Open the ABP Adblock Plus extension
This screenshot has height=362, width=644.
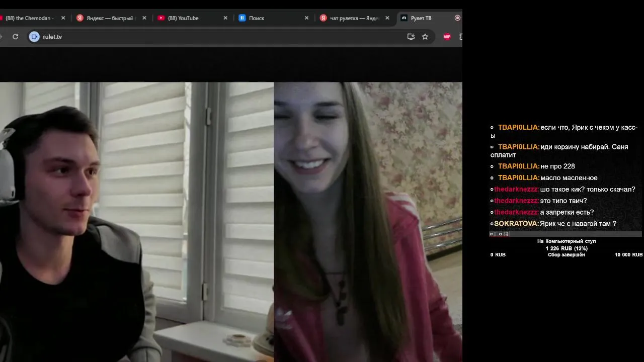[447, 37]
